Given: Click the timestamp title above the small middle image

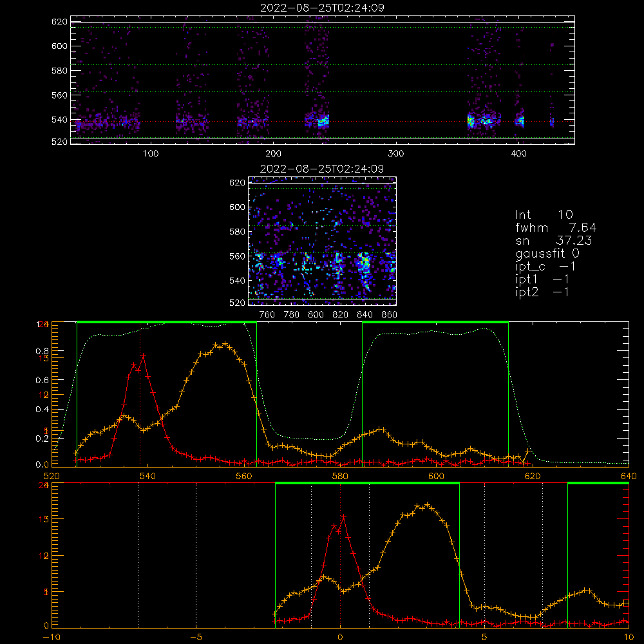Looking at the screenshot, I should click(x=322, y=169).
